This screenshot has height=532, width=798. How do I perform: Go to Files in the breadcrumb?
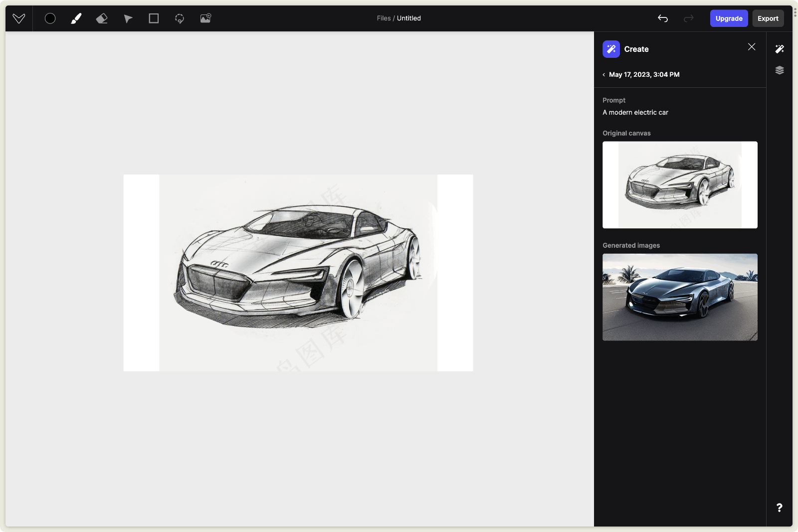(x=384, y=18)
